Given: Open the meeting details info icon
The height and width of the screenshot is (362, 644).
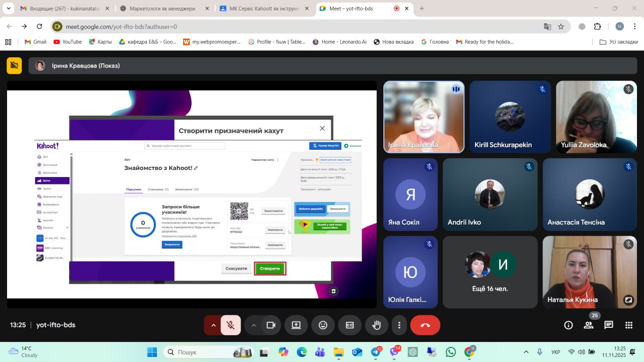Looking at the screenshot, I should pyautogui.click(x=569, y=325).
